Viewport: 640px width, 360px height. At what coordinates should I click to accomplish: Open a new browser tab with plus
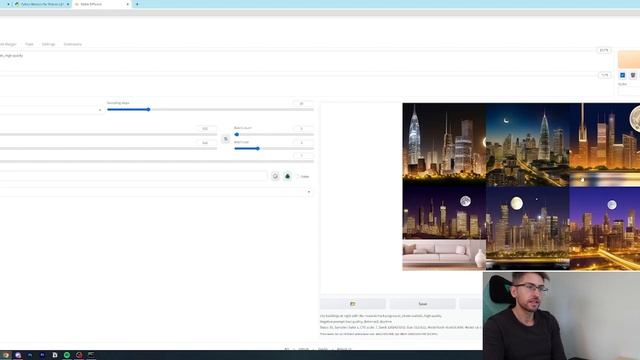(x=137, y=4)
